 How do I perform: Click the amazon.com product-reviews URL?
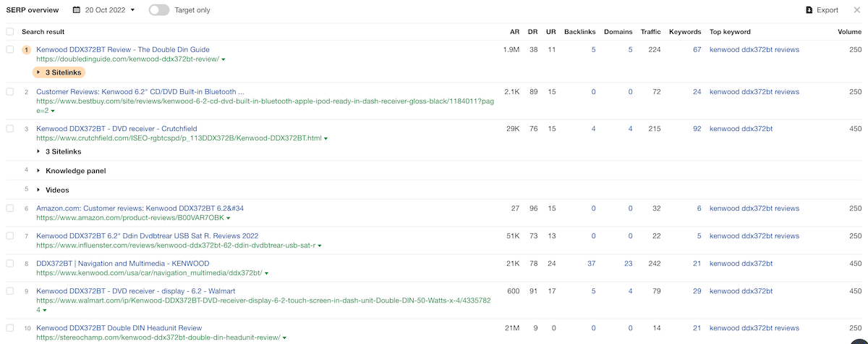[129, 218]
